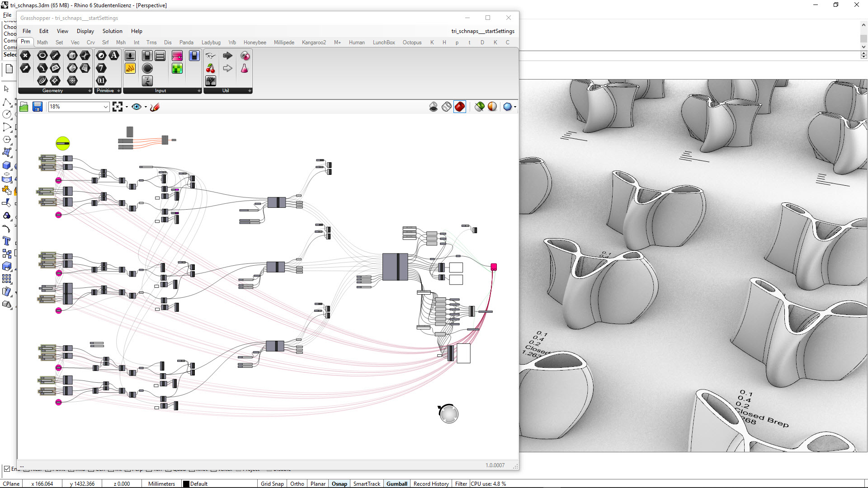The width and height of the screenshot is (868, 488).
Task: Open the sketch pen tool in the canvas toolbar
Action: pos(155,107)
